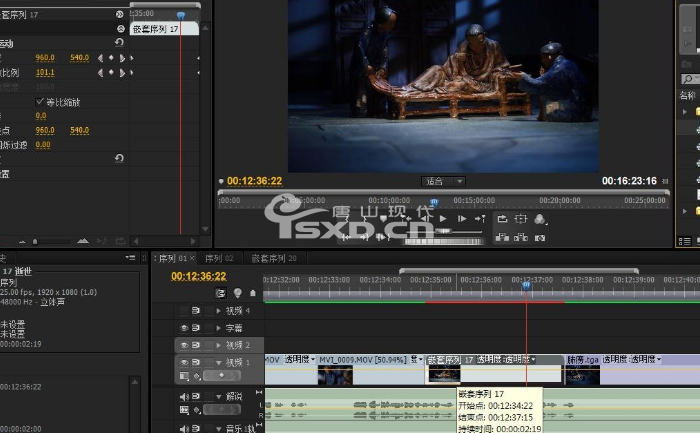Select the MVI_0009.MOV clip on timeline

[371, 369]
